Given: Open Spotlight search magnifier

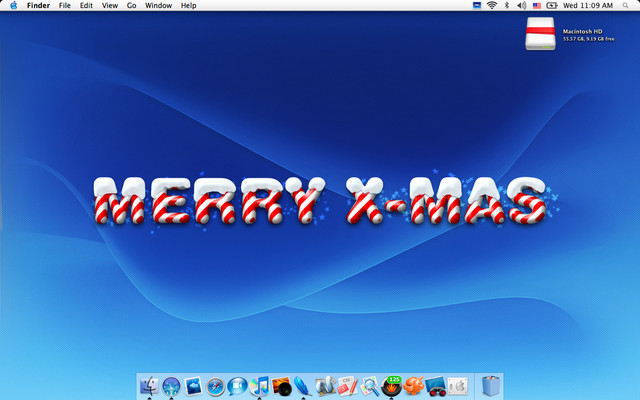Looking at the screenshot, I should [x=625, y=5].
